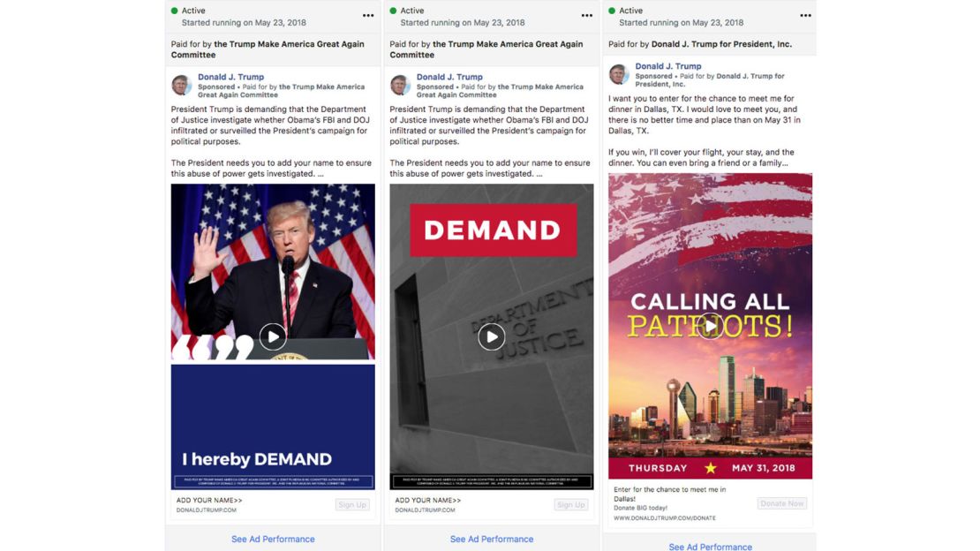Click profile avatar in the first ad
980x551 pixels.
(181, 85)
